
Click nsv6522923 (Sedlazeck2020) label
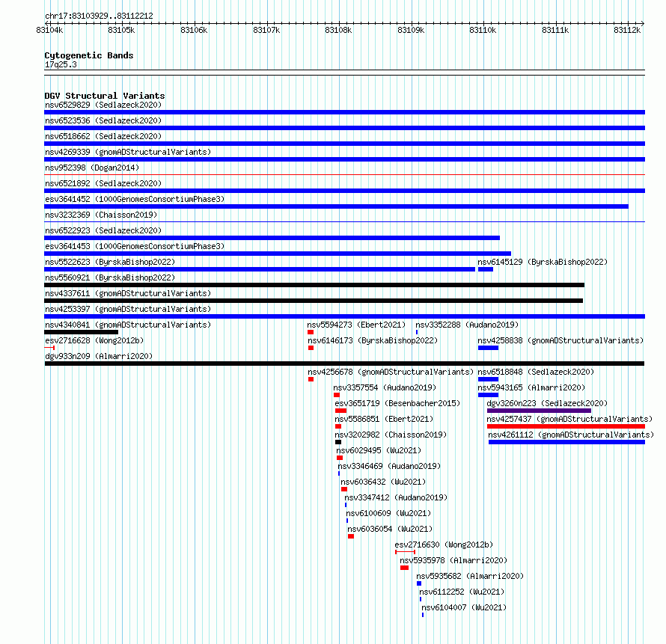(103, 230)
